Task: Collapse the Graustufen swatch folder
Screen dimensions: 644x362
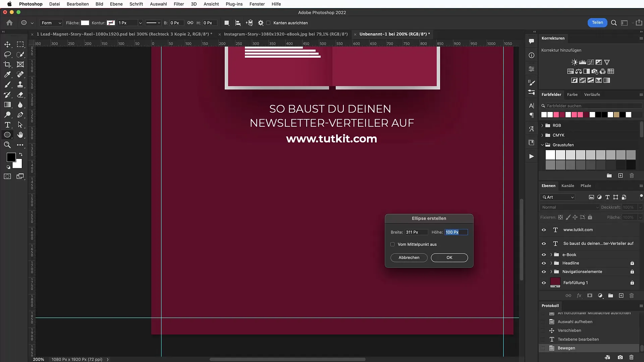Action: [x=542, y=145]
